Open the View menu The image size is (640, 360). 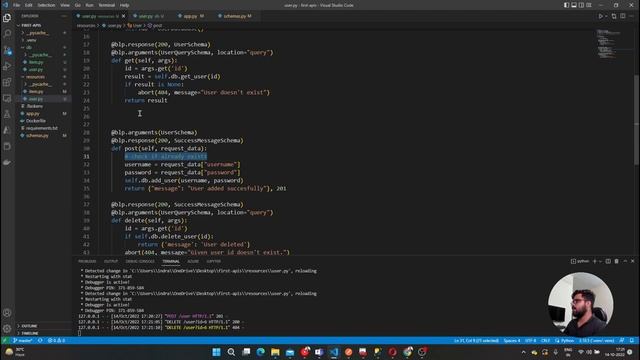pyautogui.click(x=65, y=5)
